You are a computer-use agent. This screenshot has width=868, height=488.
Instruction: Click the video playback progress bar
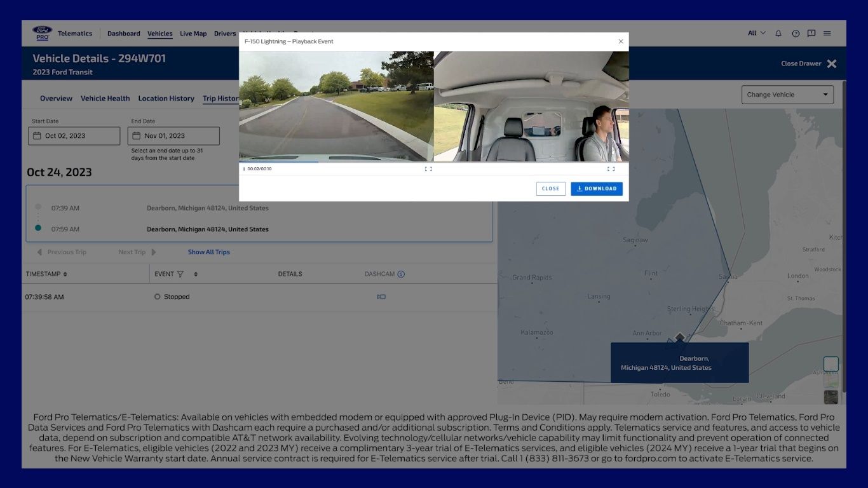click(x=434, y=163)
